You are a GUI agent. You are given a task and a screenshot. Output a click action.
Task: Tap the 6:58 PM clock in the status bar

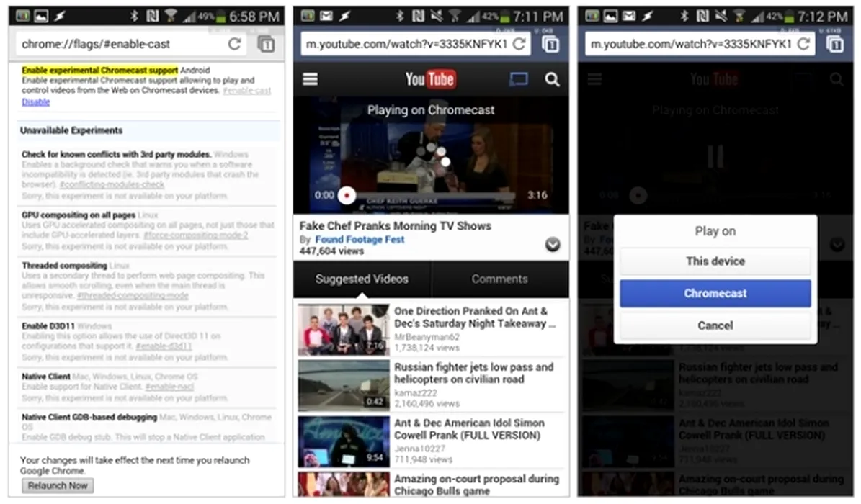[x=254, y=17]
